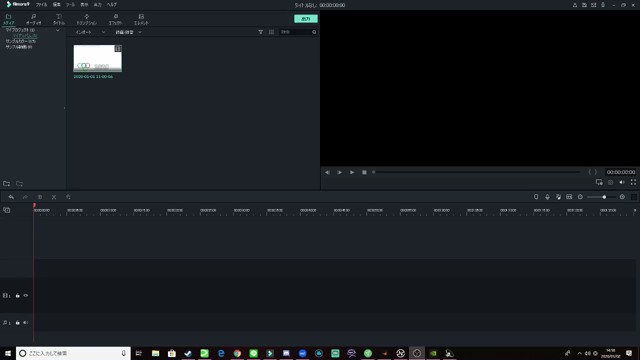
Task: Collapse the マイプロジェクト folder chevron
Action: 58,30
